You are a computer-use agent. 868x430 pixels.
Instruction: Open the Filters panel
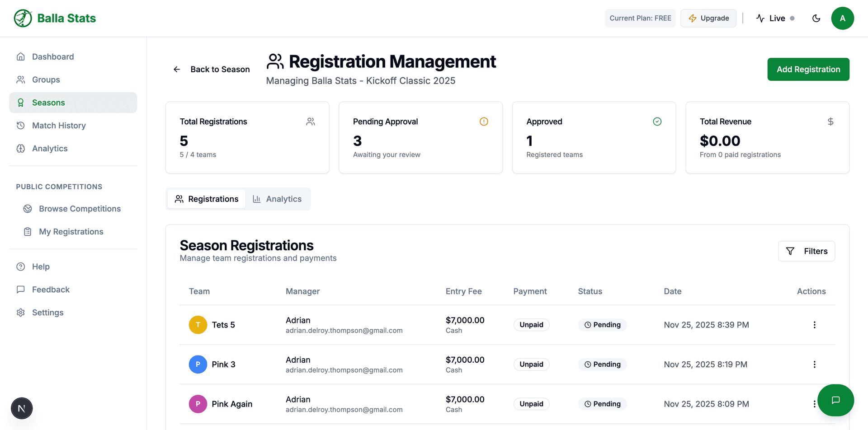[807, 251]
